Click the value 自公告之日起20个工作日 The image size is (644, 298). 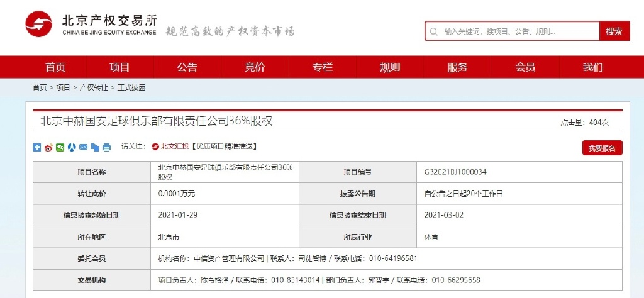[x=464, y=194]
